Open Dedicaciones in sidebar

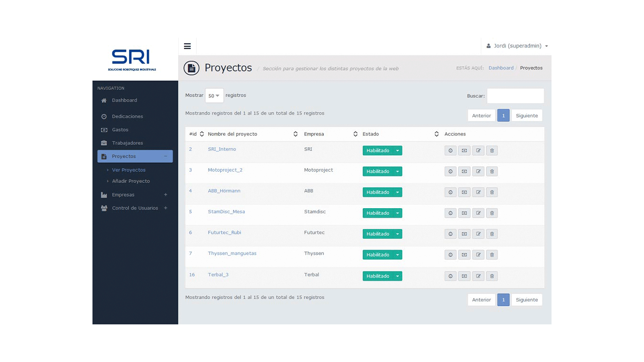127,117
